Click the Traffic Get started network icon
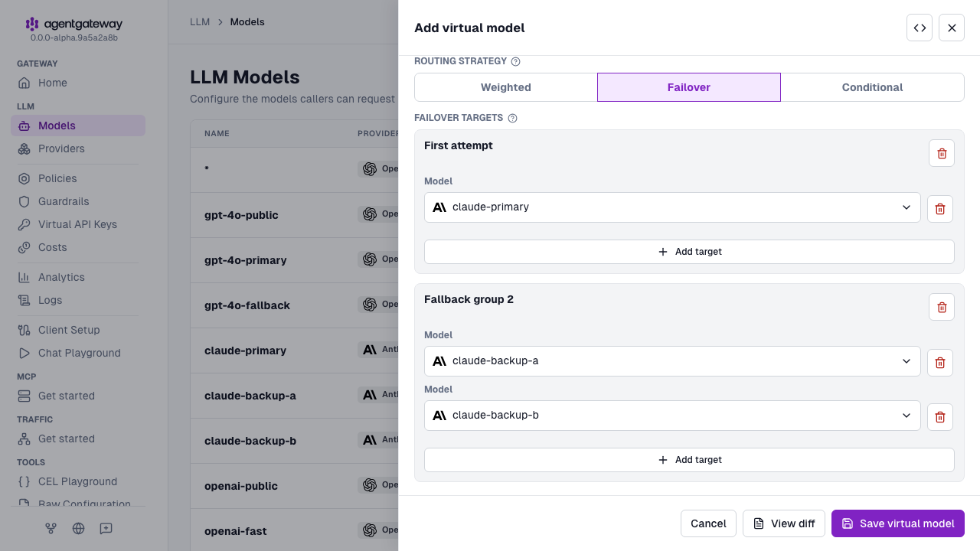 click(24, 439)
